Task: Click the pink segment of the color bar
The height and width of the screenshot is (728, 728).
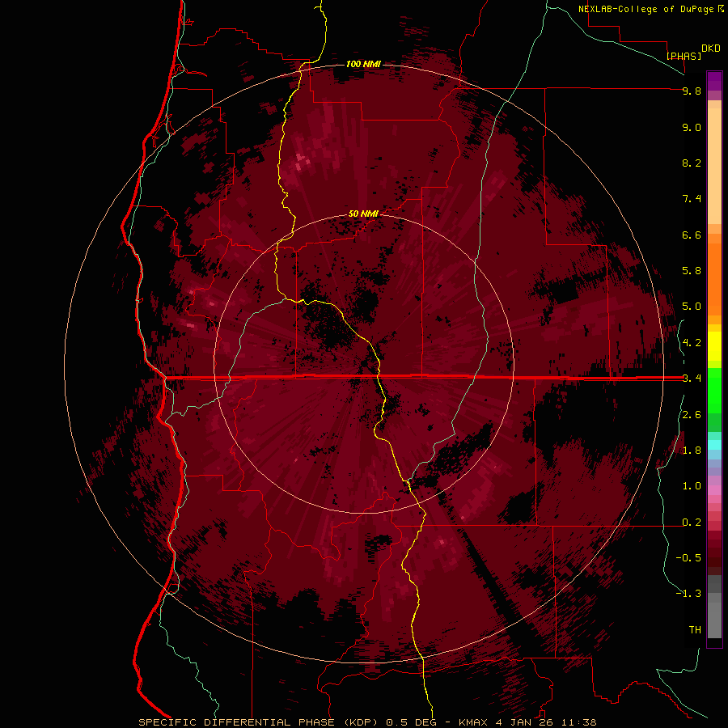Action: [x=714, y=490]
